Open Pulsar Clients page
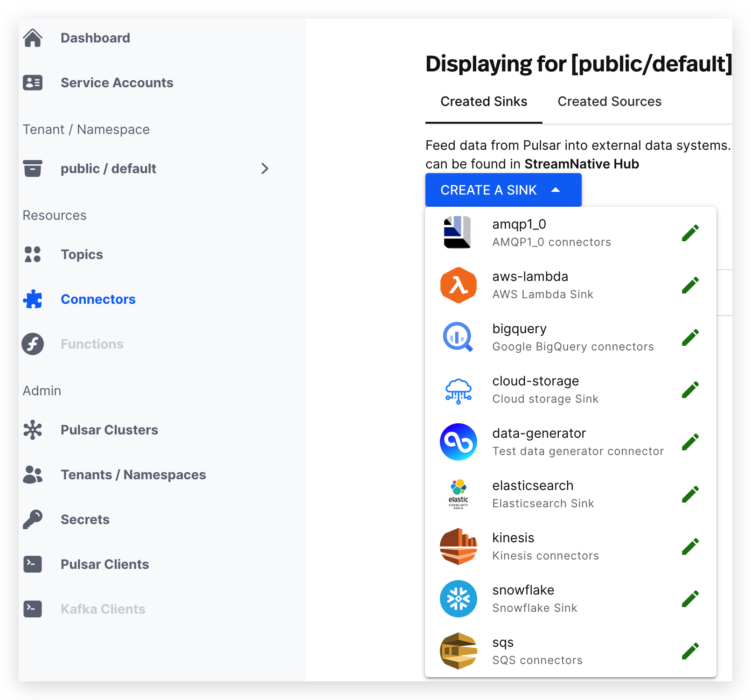 point(104,564)
